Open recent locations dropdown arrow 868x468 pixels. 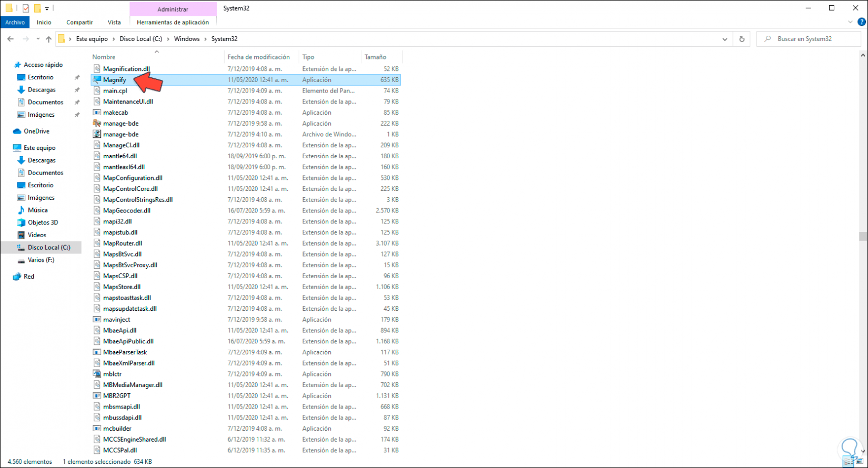pos(38,39)
